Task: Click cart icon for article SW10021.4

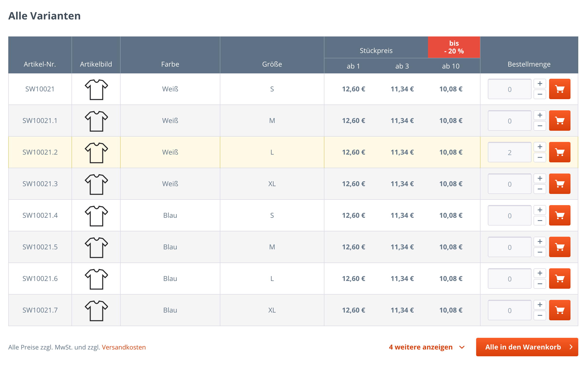Action: (x=560, y=215)
